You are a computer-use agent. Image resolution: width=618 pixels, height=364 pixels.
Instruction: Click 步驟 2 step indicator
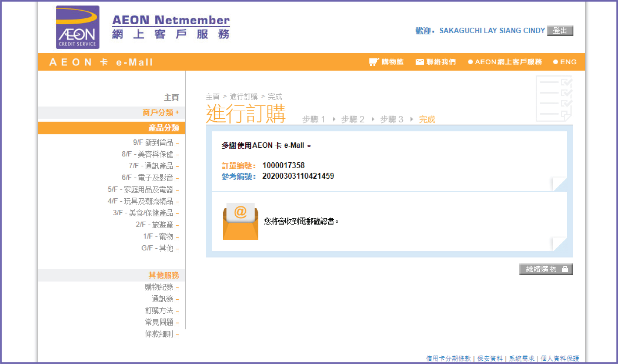tap(353, 119)
